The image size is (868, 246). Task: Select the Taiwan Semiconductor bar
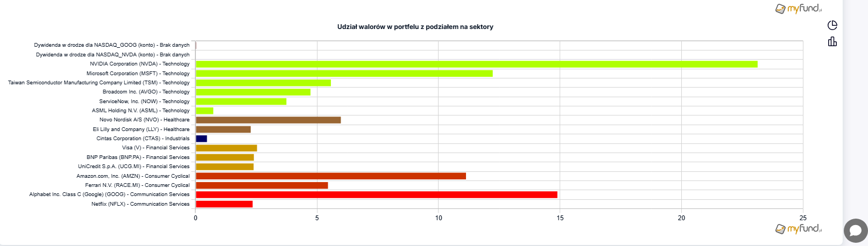[263, 83]
